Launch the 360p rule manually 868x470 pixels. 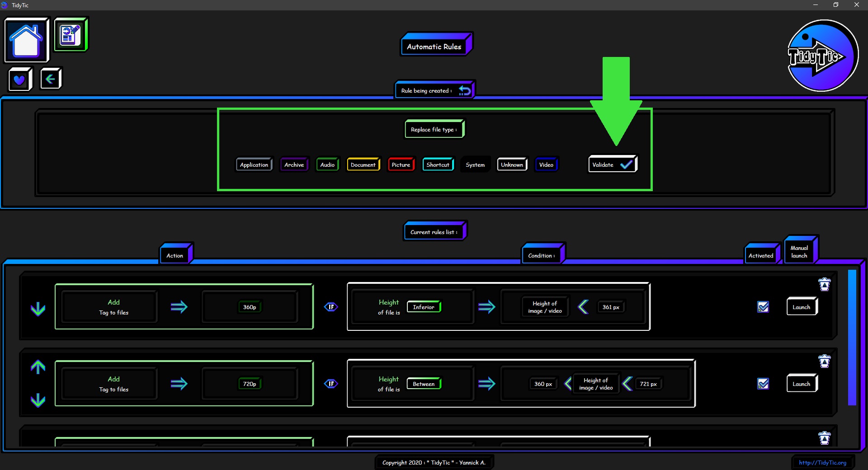point(802,307)
